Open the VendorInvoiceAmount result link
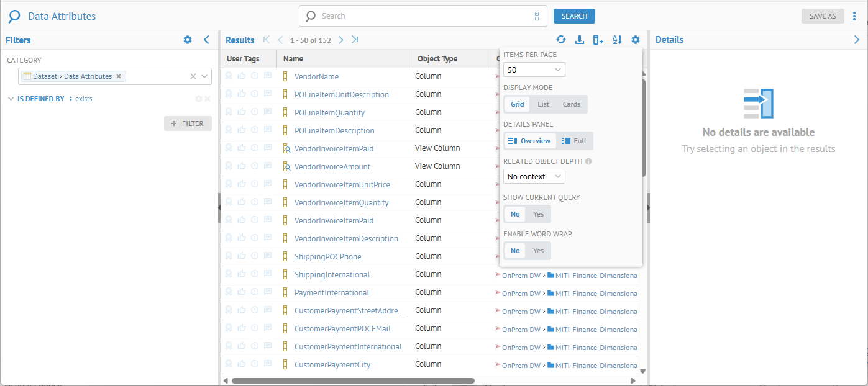This screenshot has width=868, height=386. 332,167
